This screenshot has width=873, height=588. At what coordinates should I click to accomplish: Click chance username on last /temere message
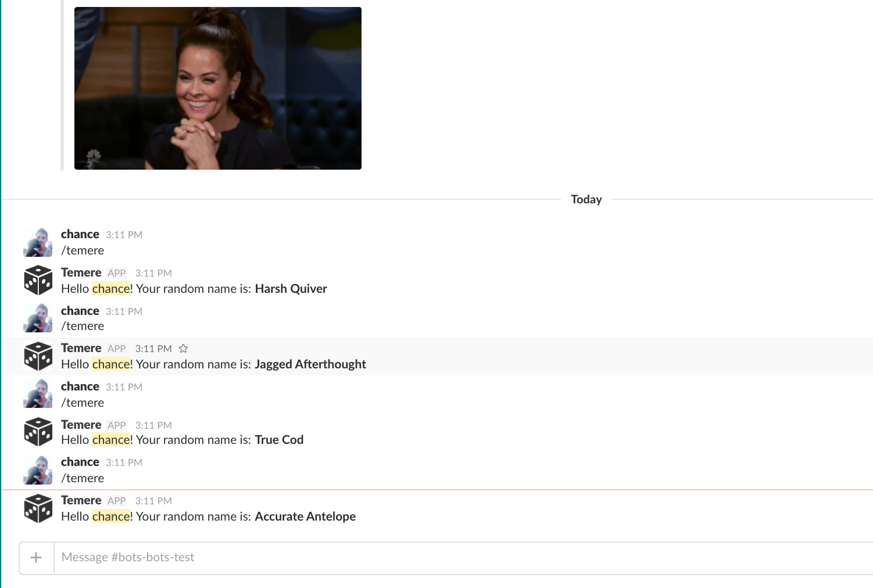point(80,462)
